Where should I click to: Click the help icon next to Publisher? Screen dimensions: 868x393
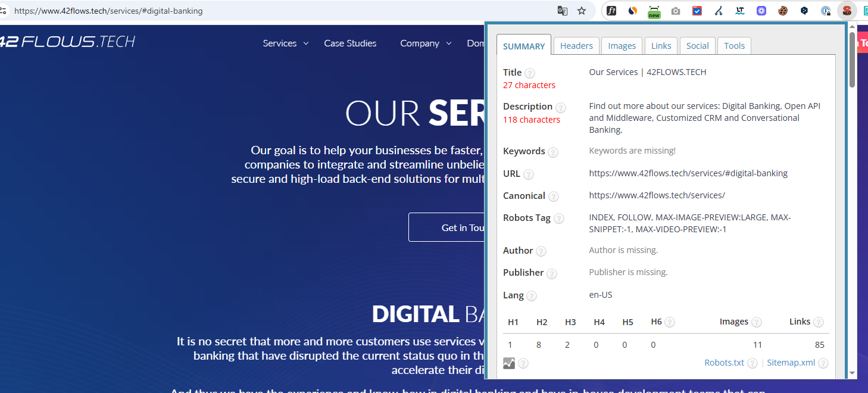click(552, 274)
